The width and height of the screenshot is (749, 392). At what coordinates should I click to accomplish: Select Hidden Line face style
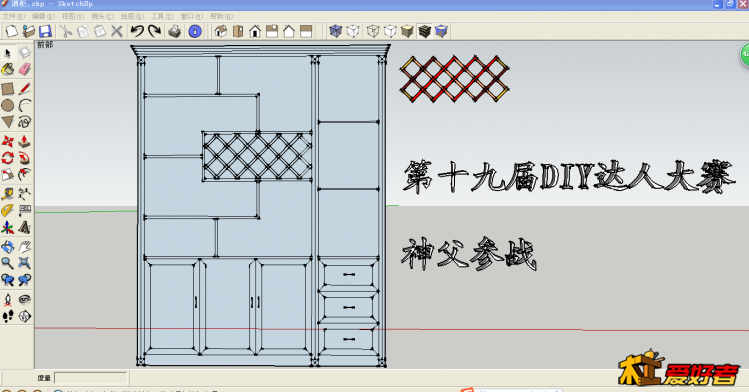pos(390,32)
